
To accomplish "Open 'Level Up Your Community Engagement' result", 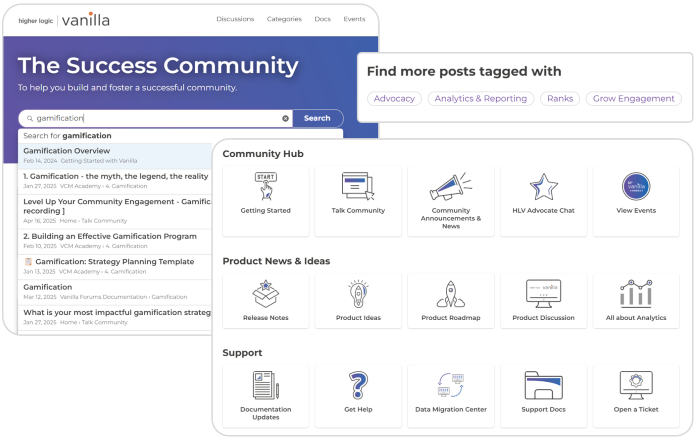I will click(115, 211).
